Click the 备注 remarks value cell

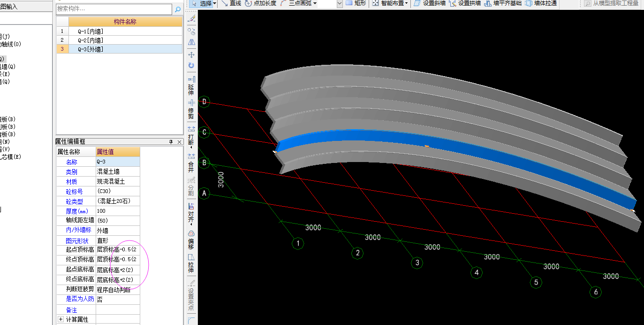click(x=118, y=310)
